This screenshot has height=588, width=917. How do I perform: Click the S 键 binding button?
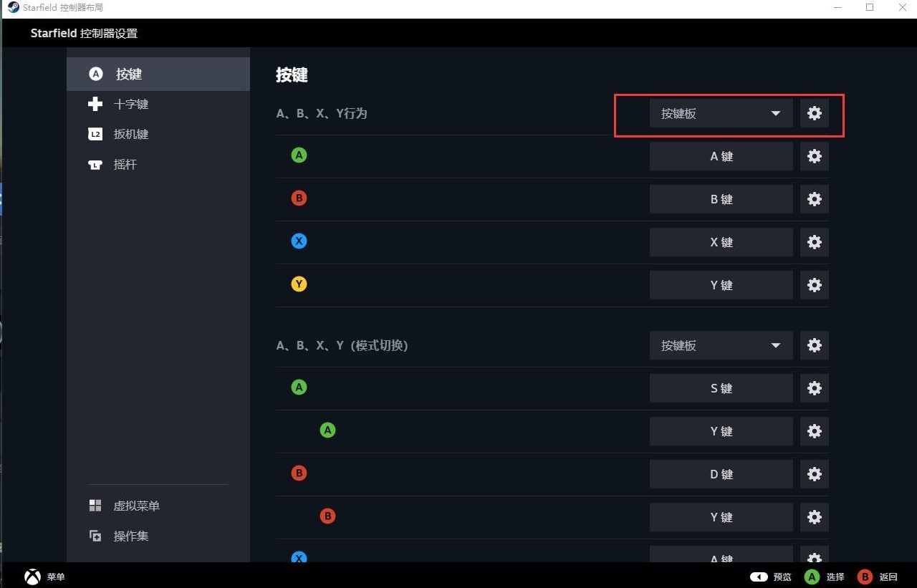coord(721,388)
